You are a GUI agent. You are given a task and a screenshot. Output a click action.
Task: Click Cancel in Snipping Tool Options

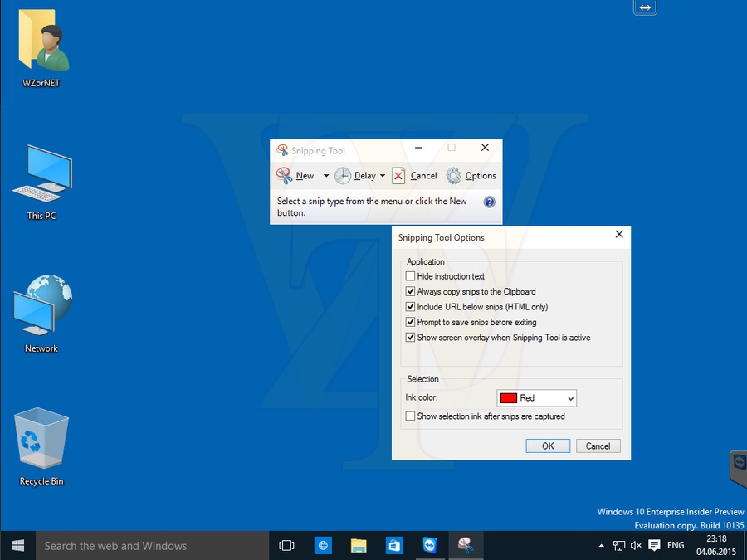click(x=598, y=446)
